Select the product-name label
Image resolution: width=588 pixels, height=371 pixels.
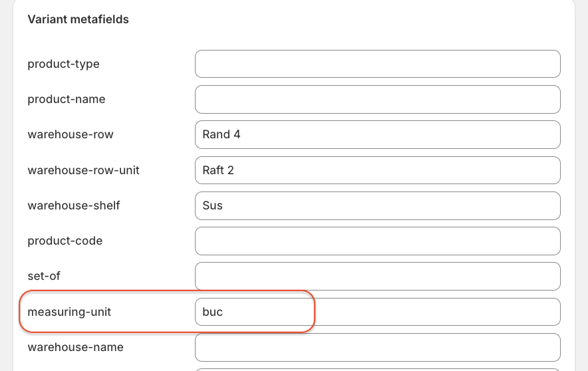[x=66, y=99]
